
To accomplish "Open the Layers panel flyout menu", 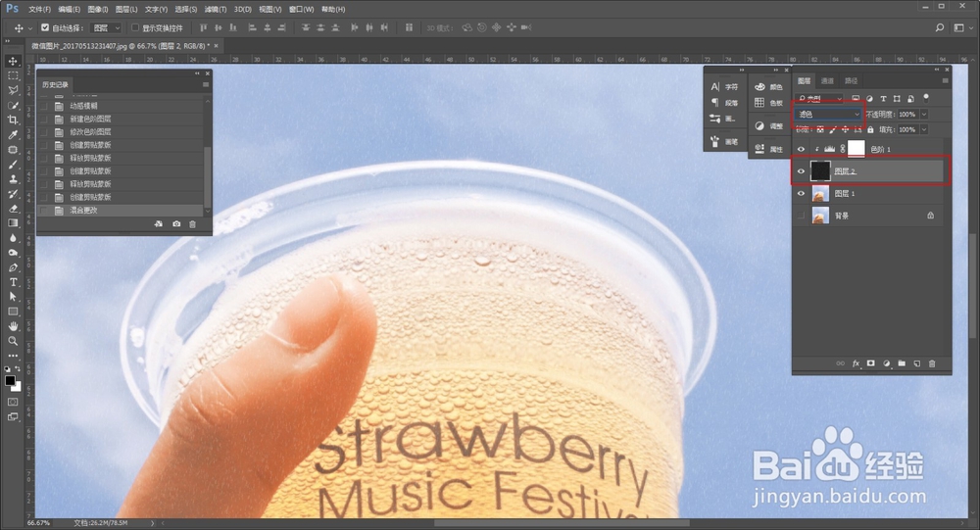I will 945,80.
